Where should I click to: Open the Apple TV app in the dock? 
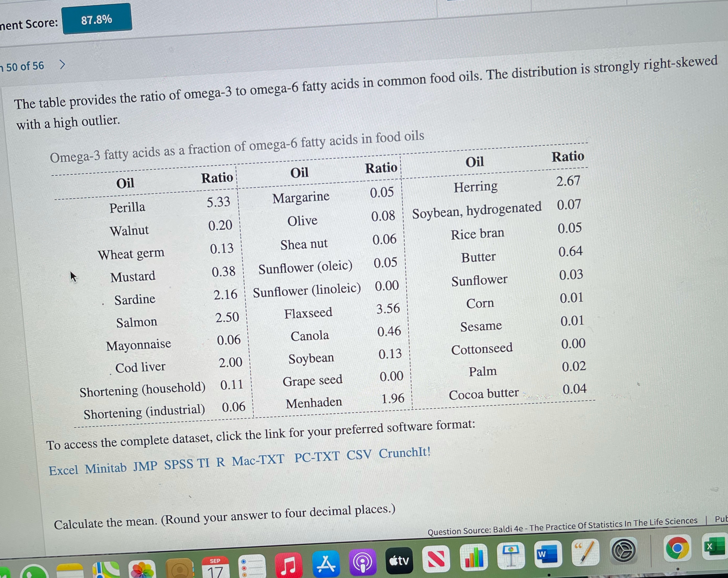coord(399,561)
